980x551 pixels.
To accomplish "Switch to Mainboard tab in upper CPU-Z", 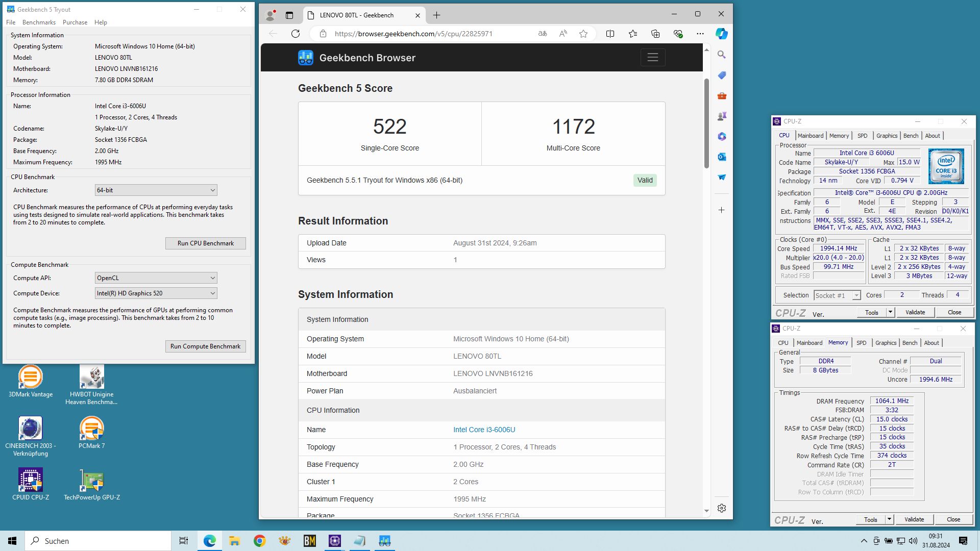I will coord(811,136).
